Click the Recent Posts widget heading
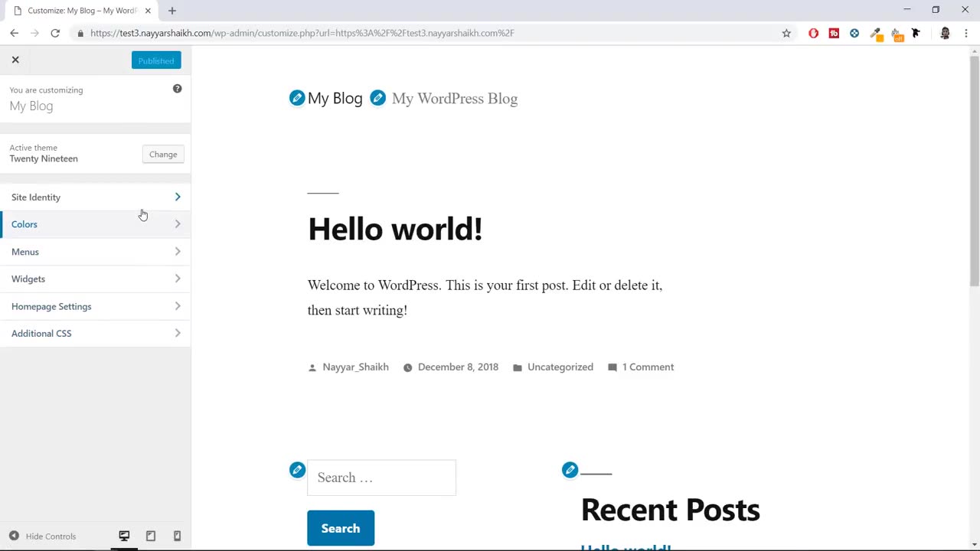 coord(670,510)
